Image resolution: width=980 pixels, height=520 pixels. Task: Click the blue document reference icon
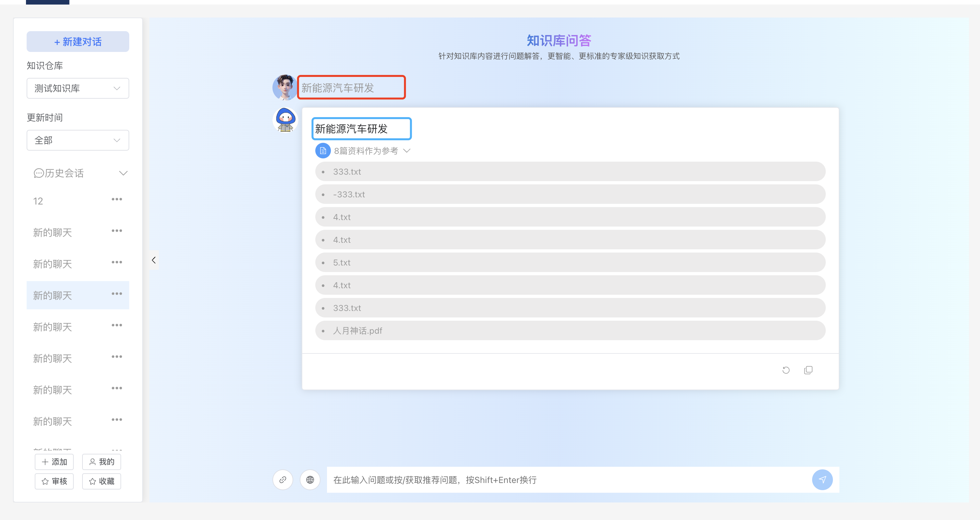pos(323,150)
